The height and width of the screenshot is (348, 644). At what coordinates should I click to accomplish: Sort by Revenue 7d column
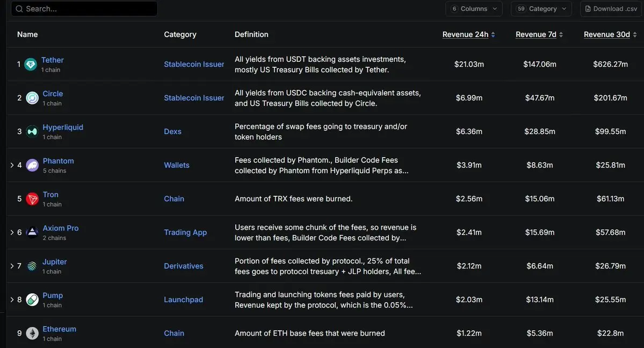pos(539,34)
